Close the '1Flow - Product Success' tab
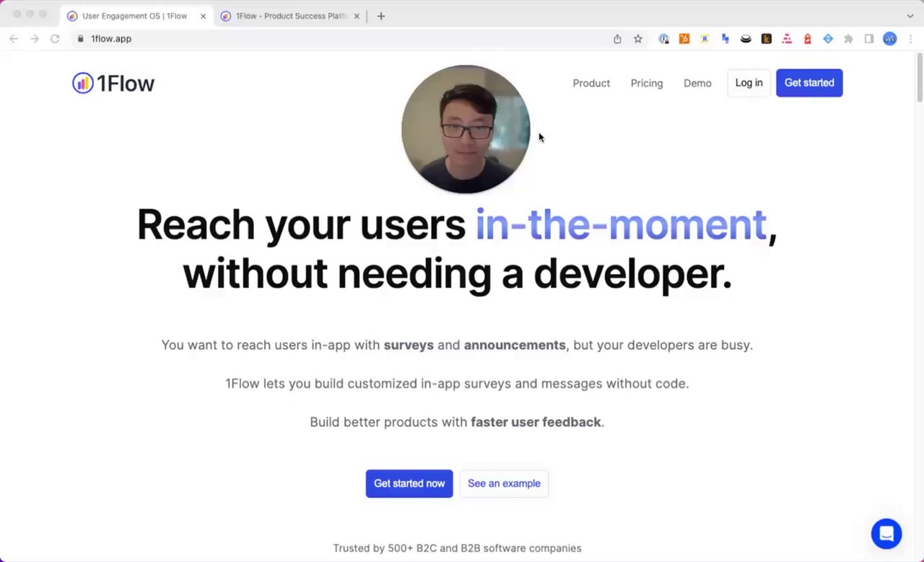The width and height of the screenshot is (924, 562). pos(357,16)
